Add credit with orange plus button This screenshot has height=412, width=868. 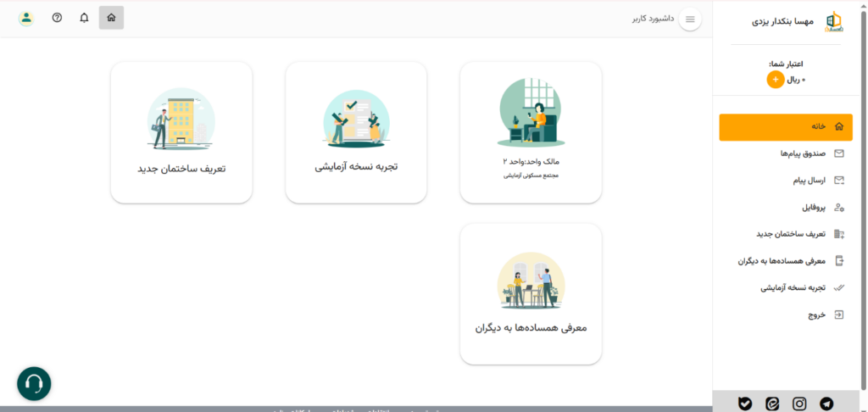775,80
